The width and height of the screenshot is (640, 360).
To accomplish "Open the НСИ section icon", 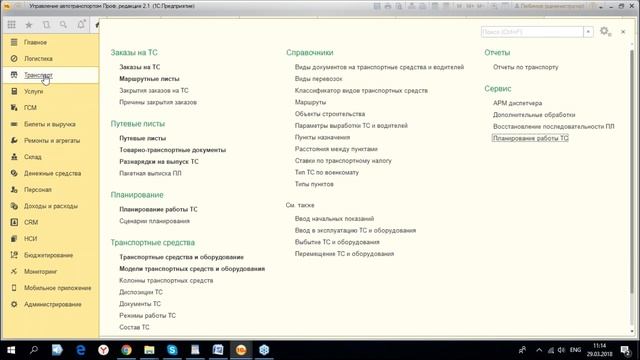I will pyautogui.click(x=14, y=239).
